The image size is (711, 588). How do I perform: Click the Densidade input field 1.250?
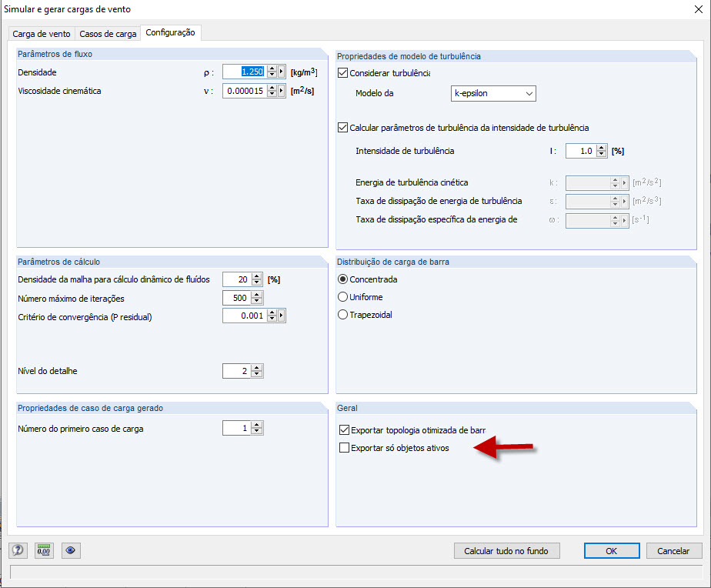pos(245,72)
